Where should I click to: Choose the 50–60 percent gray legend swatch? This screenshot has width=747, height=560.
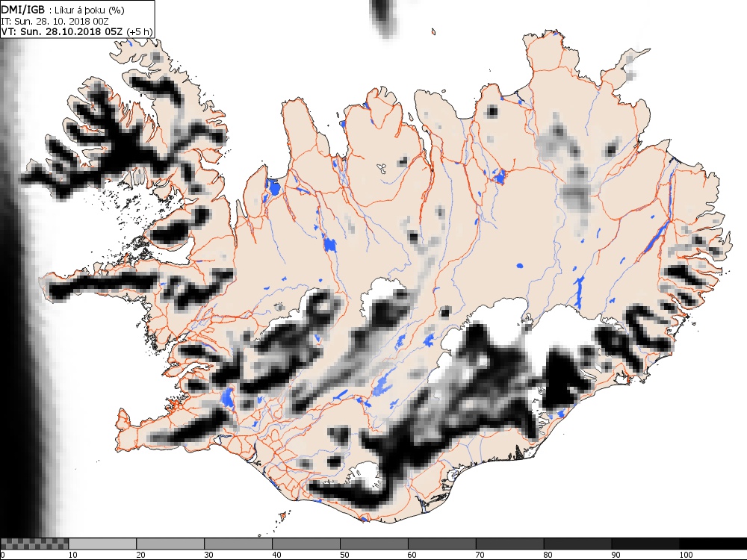pyautogui.click(x=374, y=544)
